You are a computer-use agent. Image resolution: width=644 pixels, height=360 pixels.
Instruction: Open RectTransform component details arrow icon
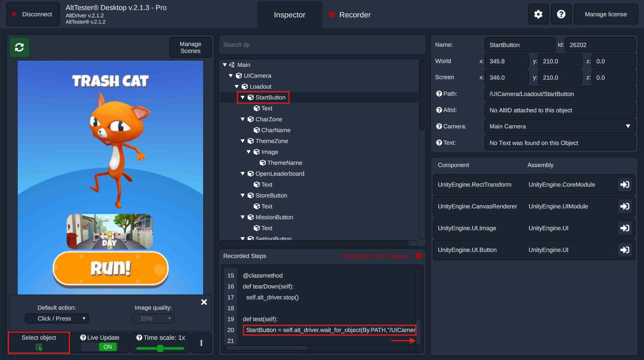click(625, 184)
